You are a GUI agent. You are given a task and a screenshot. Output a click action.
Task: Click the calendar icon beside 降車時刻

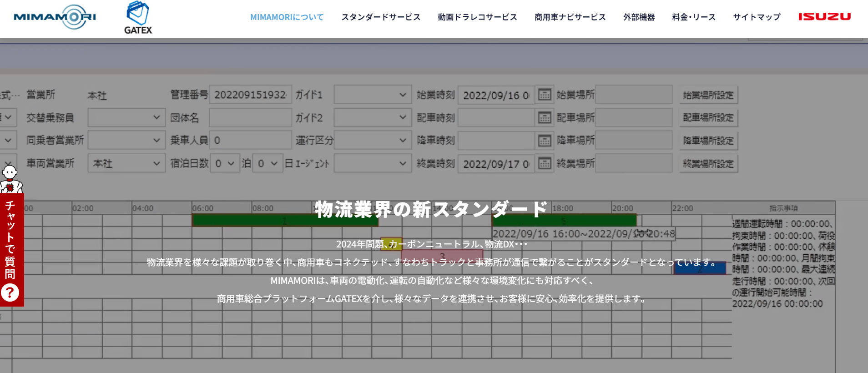[x=544, y=140]
